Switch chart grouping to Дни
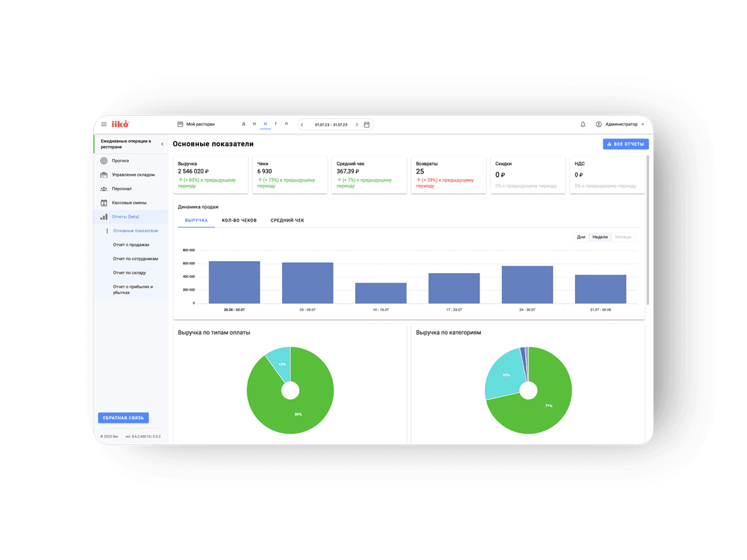 [x=581, y=237]
